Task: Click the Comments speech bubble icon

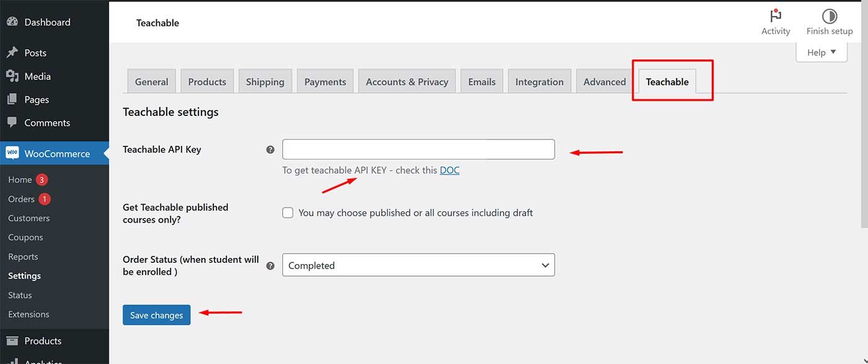Action: tap(12, 123)
